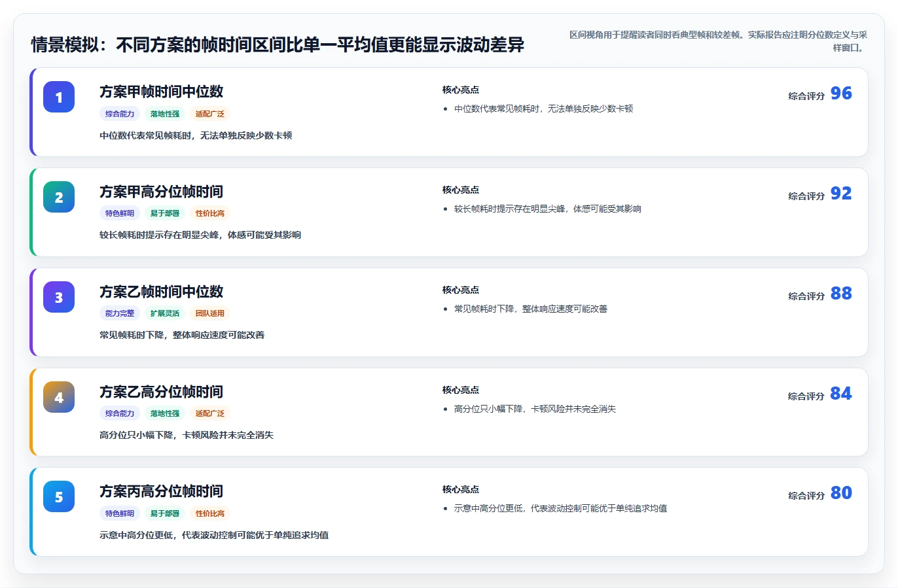The width and height of the screenshot is (898, 588).
Task: Click 易于部署 tag in 方案甲高分位帧时间 card
Action: coord(165,213)
